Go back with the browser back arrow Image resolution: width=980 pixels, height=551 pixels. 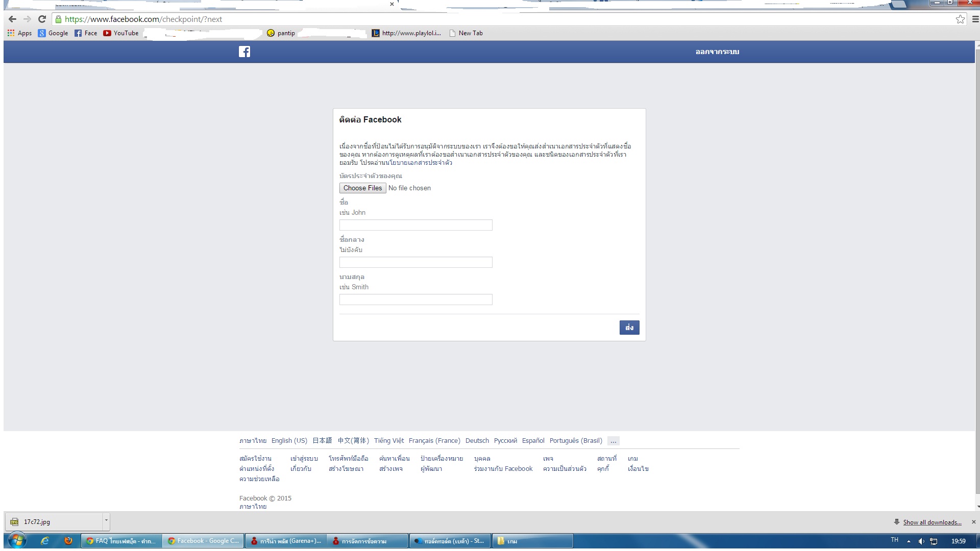coord(13,19)
